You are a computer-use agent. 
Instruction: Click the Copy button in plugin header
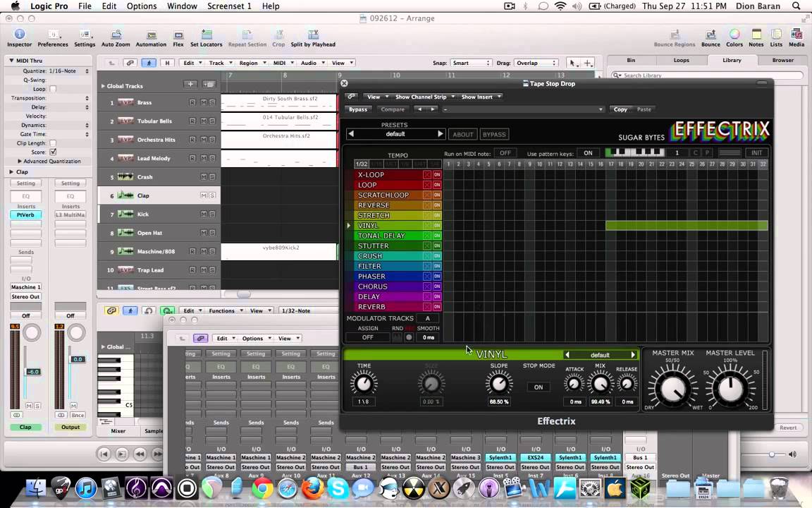pos(620,109)
